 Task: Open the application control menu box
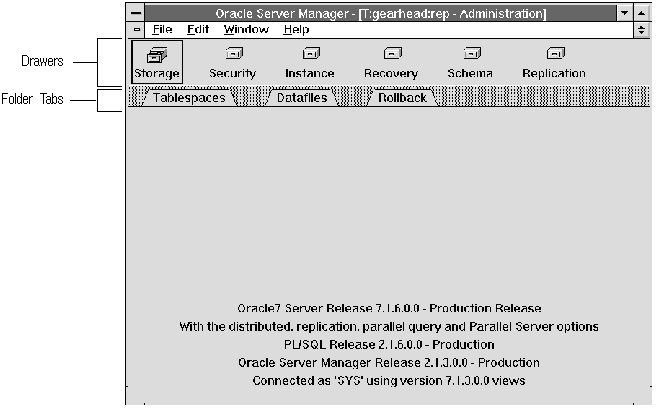pos(136,13)
